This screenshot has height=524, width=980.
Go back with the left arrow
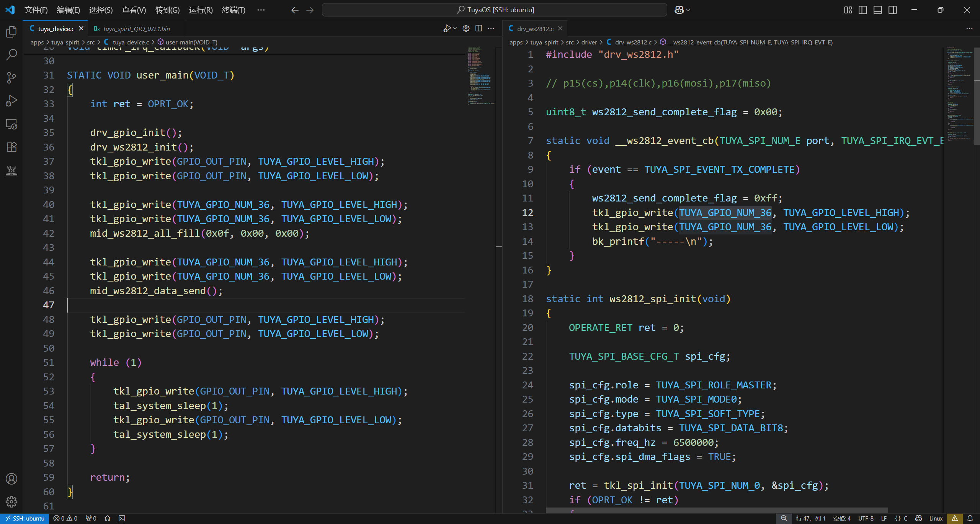[x=294, y=10]
